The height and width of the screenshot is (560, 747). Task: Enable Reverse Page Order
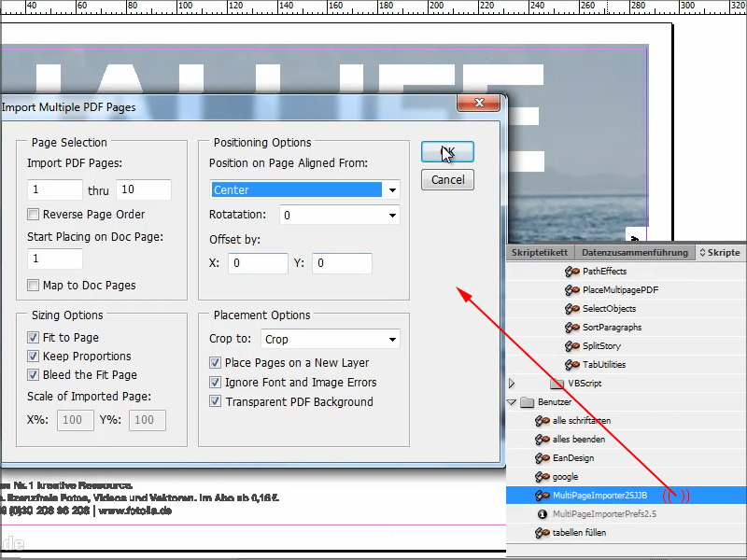click(33, 214)
